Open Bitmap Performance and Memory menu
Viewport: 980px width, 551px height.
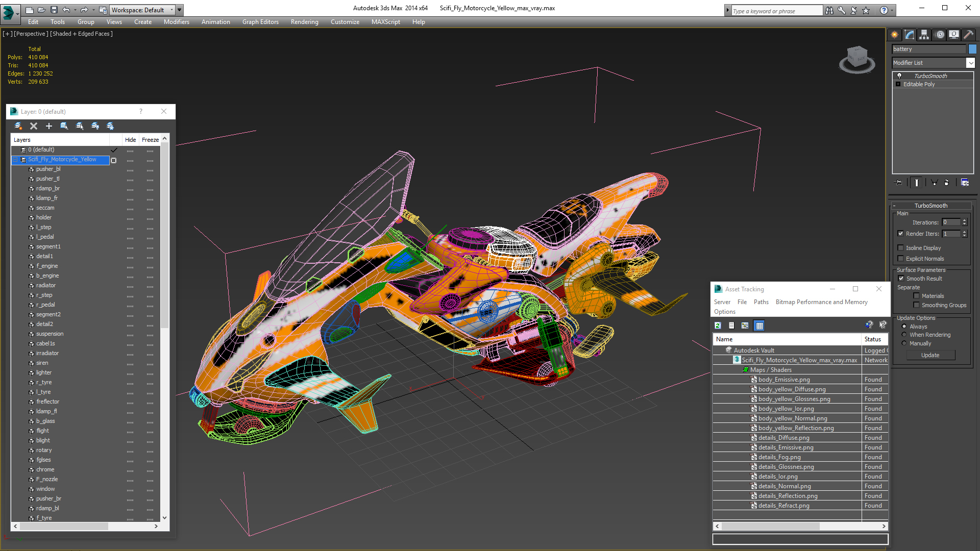[x=821, y=302]
